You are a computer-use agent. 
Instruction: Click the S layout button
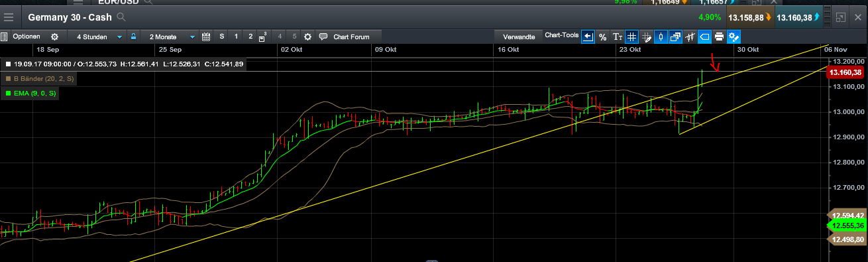[x=222, y=36]
